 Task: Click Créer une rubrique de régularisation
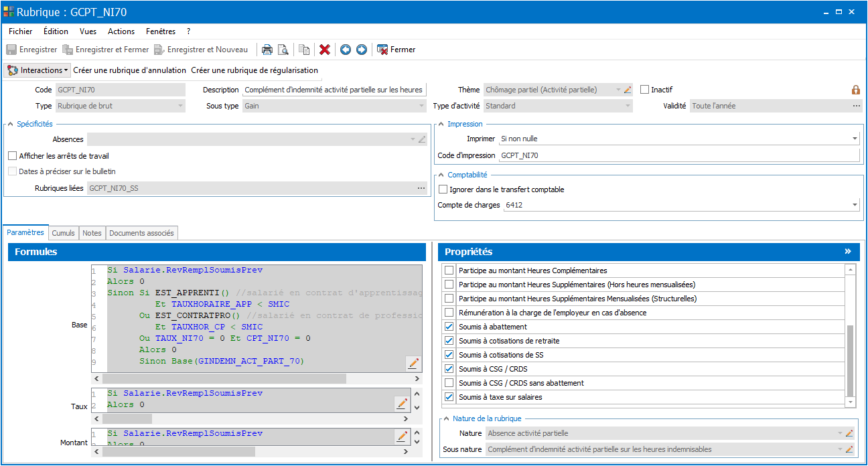click(255, 70)
